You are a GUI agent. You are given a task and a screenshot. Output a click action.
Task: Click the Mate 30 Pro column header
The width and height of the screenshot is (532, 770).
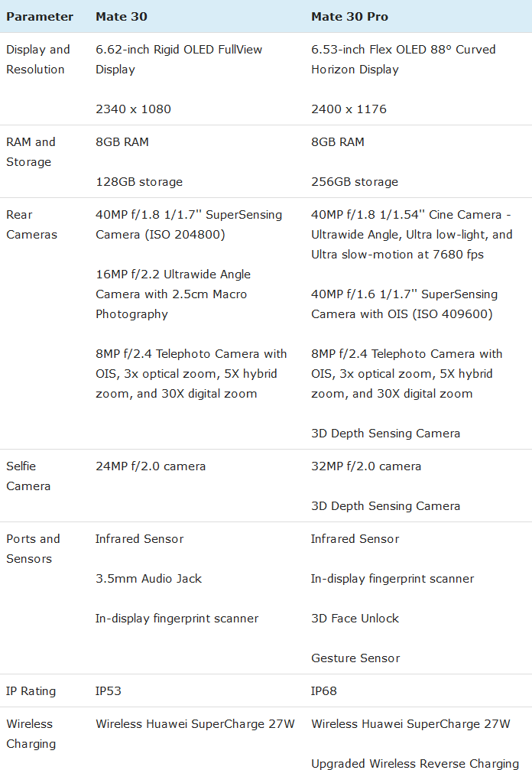349,16
